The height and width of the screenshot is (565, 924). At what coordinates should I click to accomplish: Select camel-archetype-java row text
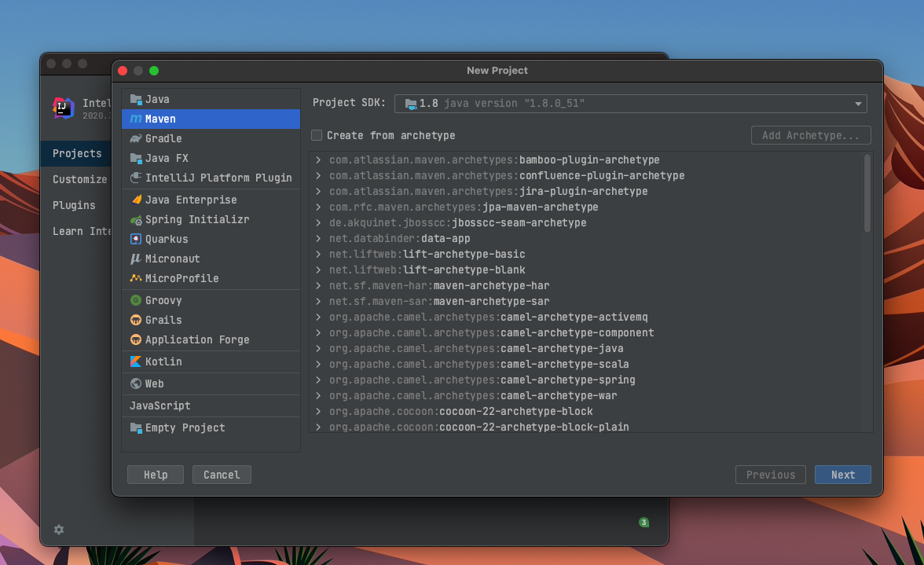(476, 348)
